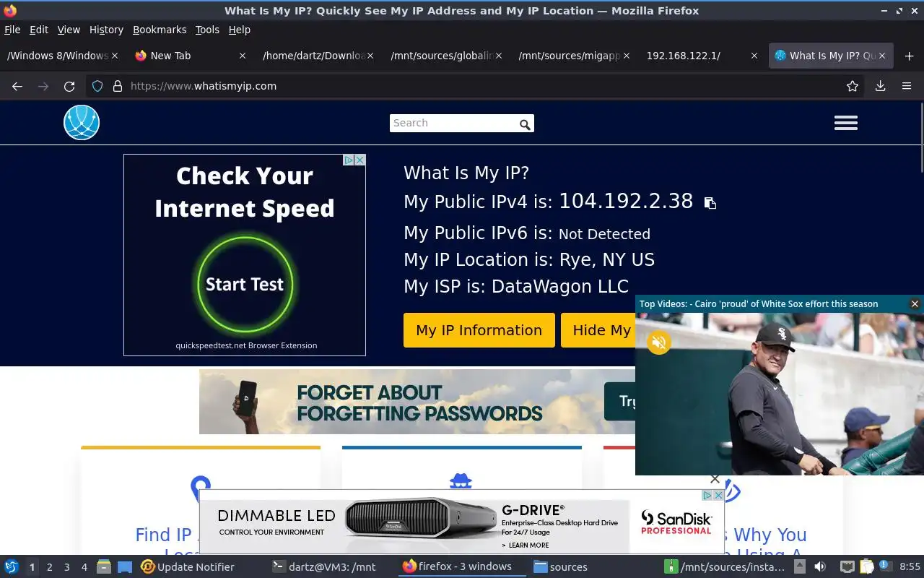This screenshot has height=578, width=924.
Task: Expand the hidden tray items arrow
Action: (x=800, y=567)
